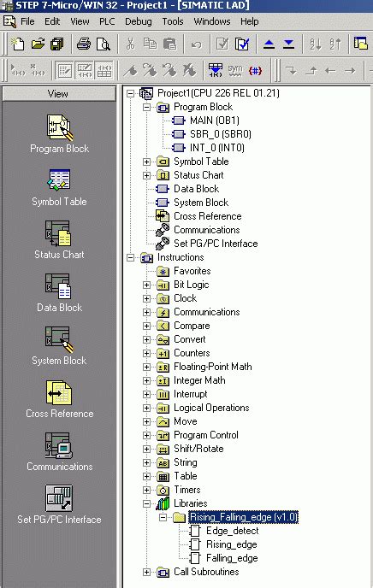This screenshot has height=588, width=373.
Task: Select the Edge_detect library item
Action: [233, 531]
